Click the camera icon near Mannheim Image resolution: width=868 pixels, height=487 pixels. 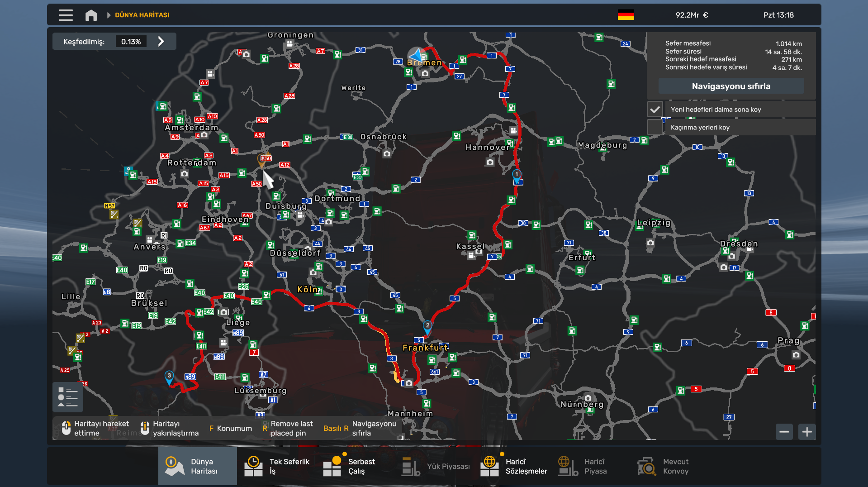(409, 383)
